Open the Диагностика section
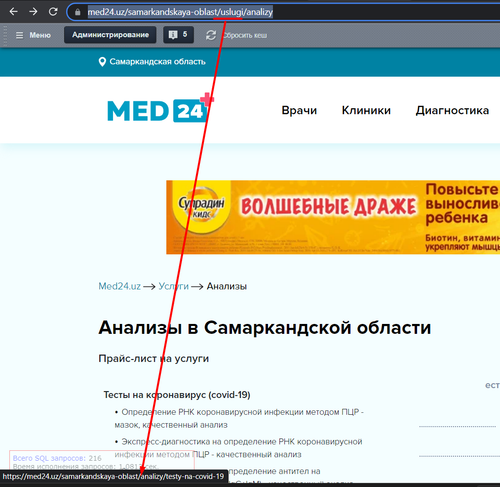The image size is (500, 487). (x=452, y=110)
